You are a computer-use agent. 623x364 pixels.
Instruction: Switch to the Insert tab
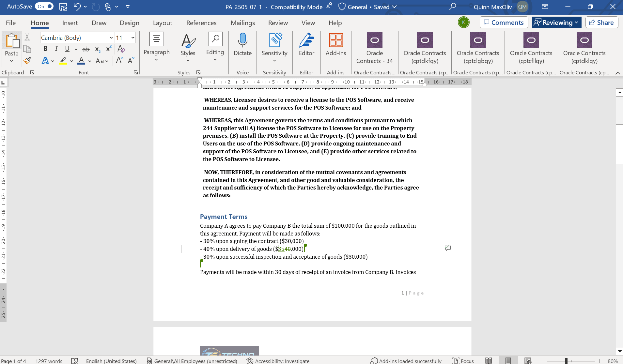pyautogui.click(x=70, y=23)
